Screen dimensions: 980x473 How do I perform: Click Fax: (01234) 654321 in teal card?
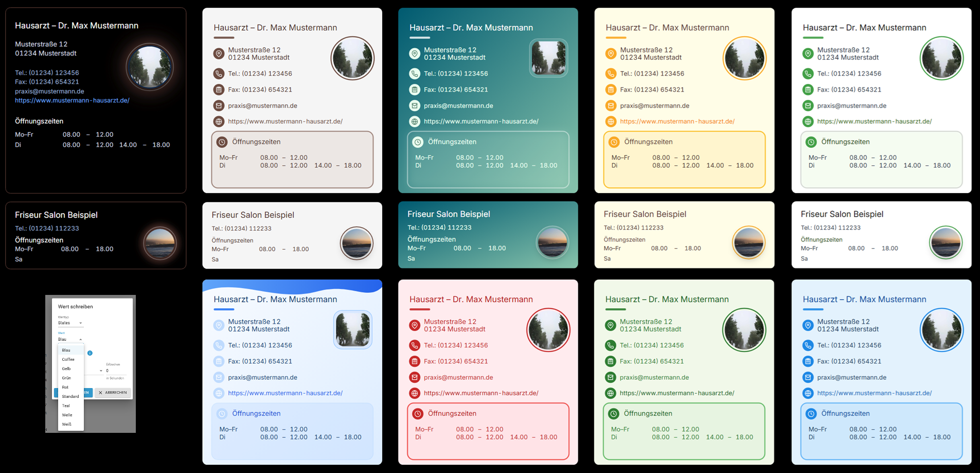[x=456, y=90]
